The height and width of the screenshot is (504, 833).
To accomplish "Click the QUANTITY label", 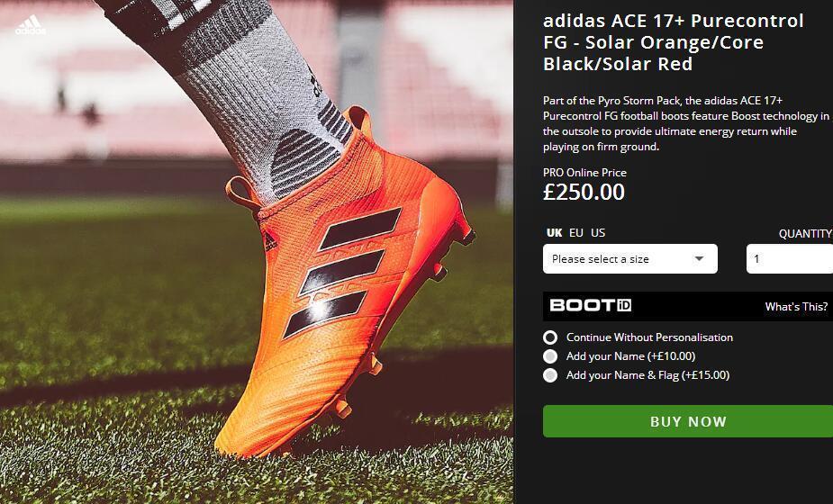I will coord(805,234).
